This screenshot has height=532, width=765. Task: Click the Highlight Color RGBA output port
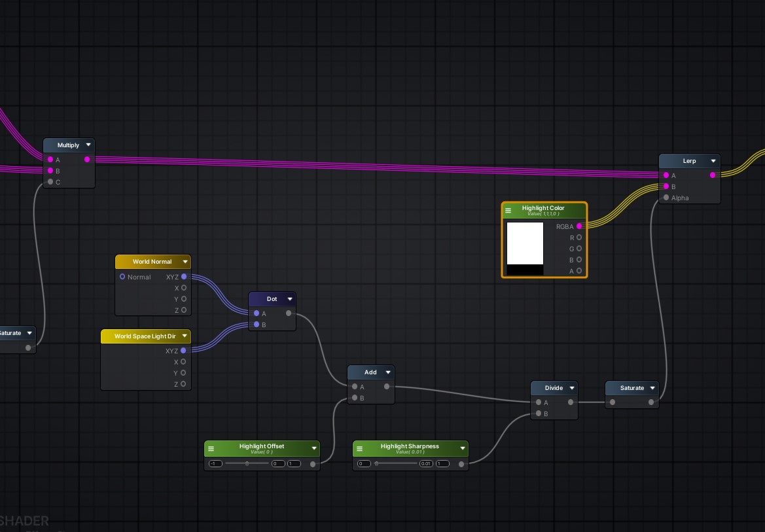tap(579, 226)
